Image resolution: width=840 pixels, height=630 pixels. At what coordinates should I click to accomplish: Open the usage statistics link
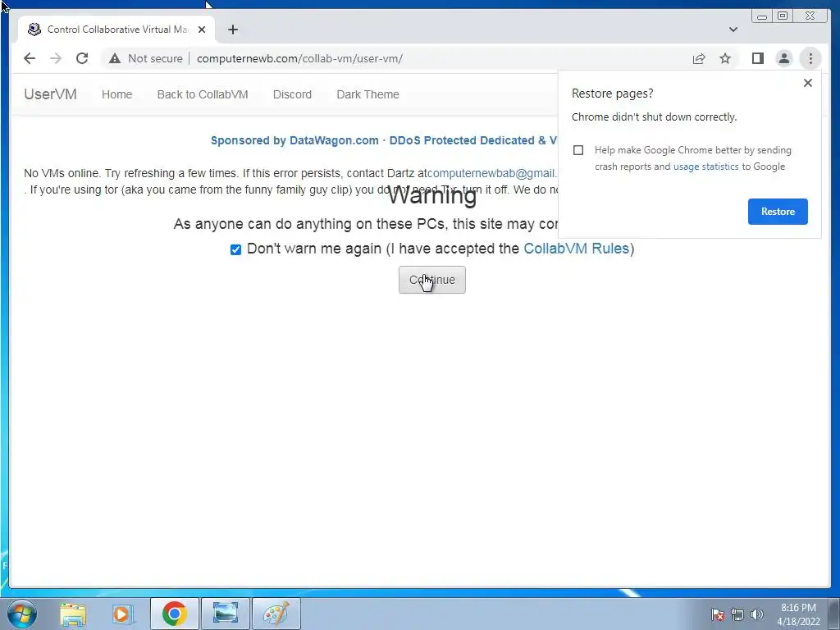coord(705,167)
